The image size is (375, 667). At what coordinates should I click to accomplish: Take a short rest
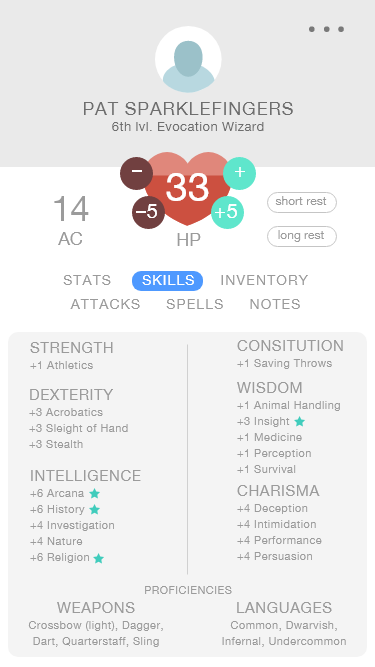click(x=302, y=202)
